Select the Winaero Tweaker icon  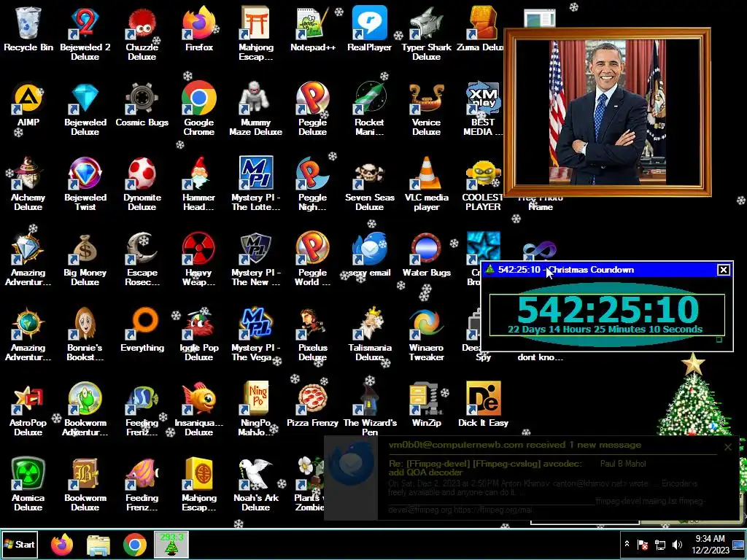coord(426,333)
